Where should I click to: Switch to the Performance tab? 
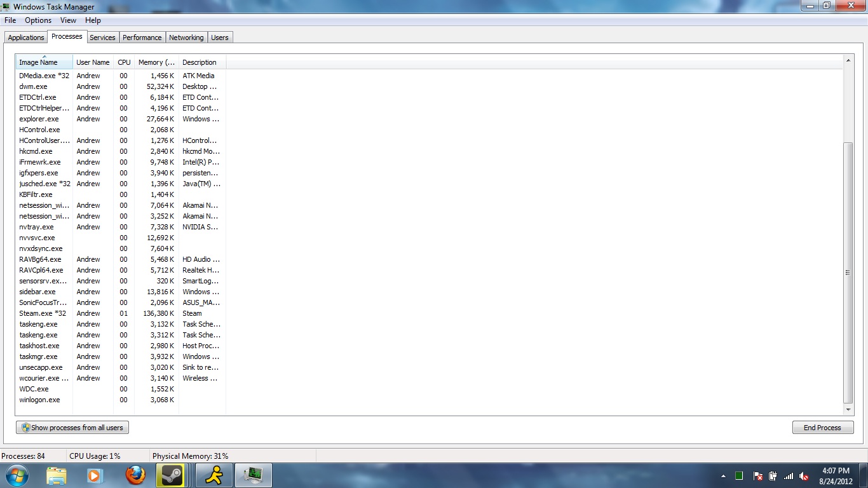(x=142, y=37)
